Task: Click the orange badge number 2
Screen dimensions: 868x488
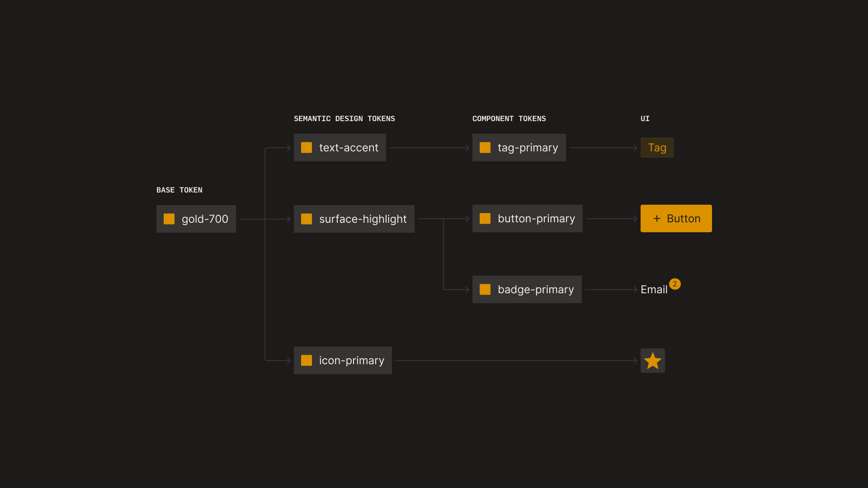Action: pyautogui.click(x=675, y=284)
